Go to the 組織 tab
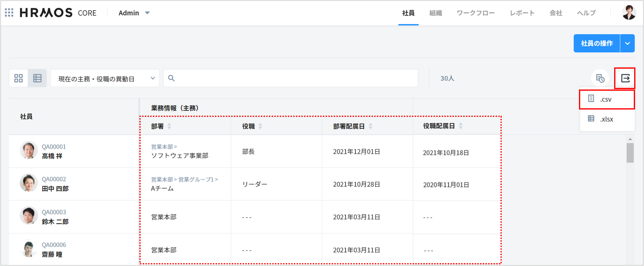Viewport: 644px width, 266px height. click(435, 13)
